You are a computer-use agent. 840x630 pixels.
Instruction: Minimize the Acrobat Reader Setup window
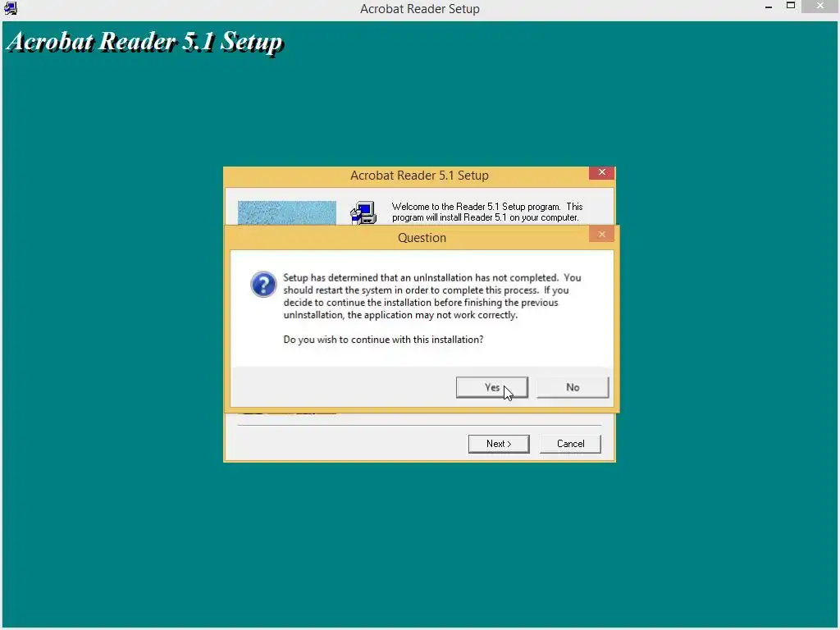(x=769, y=7)
